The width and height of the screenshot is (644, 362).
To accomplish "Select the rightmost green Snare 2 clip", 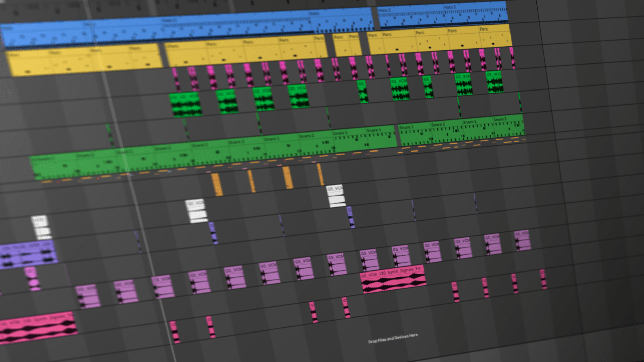I will pos(507,127).
